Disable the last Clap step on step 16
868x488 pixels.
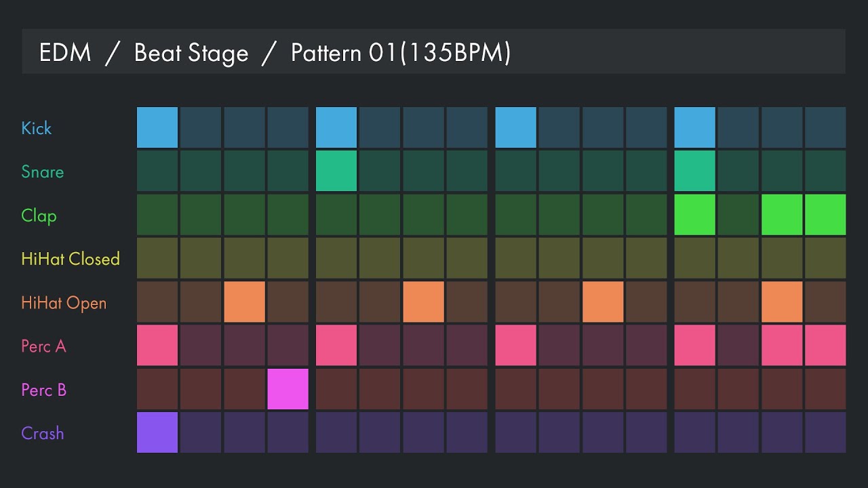(x=825, y=214)
